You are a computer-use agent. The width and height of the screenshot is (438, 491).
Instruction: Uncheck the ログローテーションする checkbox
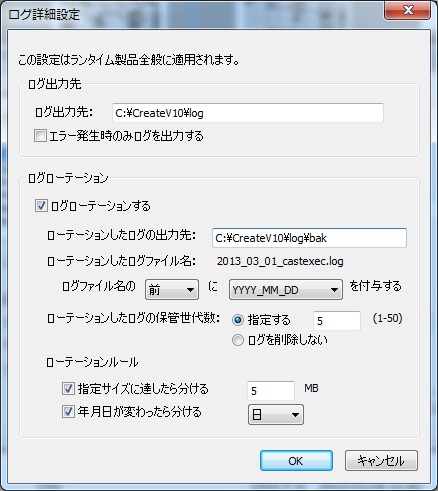41,206
